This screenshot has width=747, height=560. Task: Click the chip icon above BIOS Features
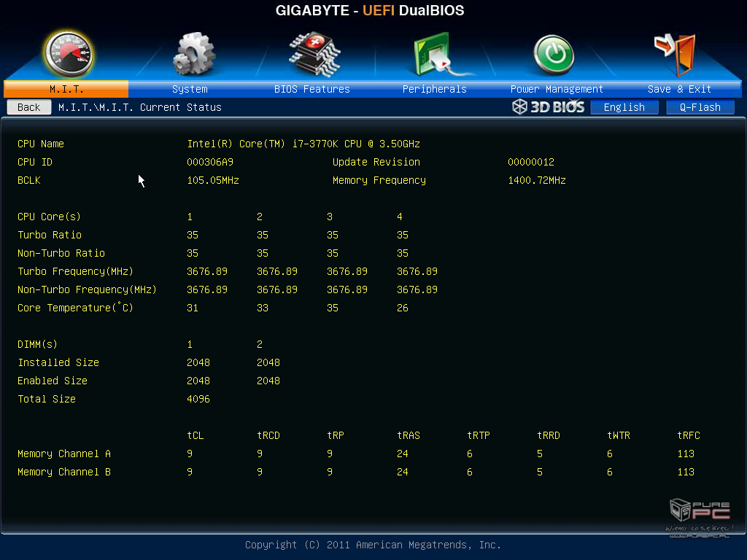(314, 53)
